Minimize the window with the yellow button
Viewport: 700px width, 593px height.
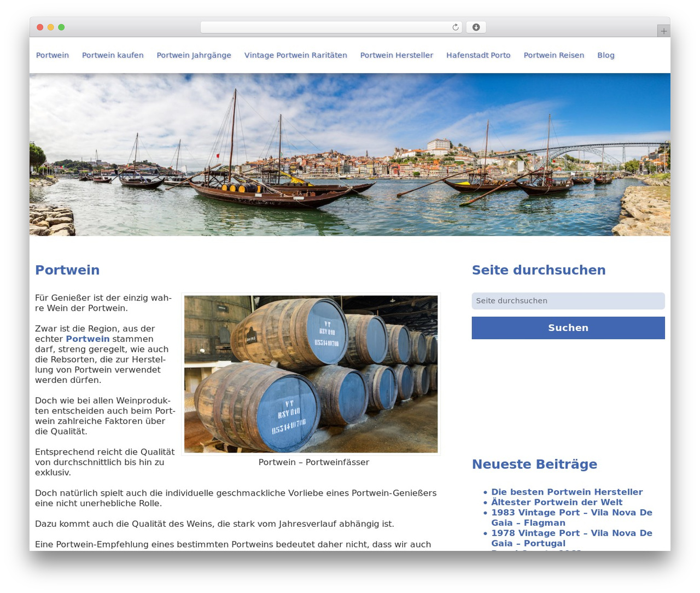click(51, 27)
